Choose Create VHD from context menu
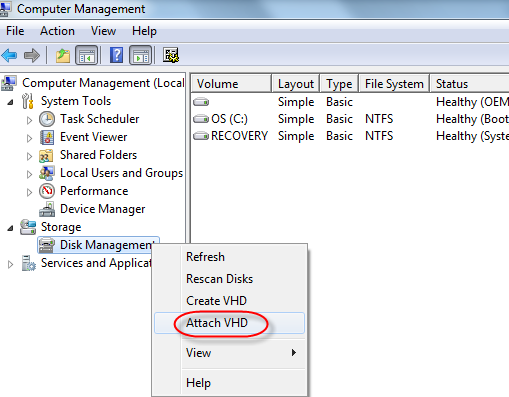Image resolution: width=509 pixels, height=397 pixels. pyautogui.click(x=229, y=301)
